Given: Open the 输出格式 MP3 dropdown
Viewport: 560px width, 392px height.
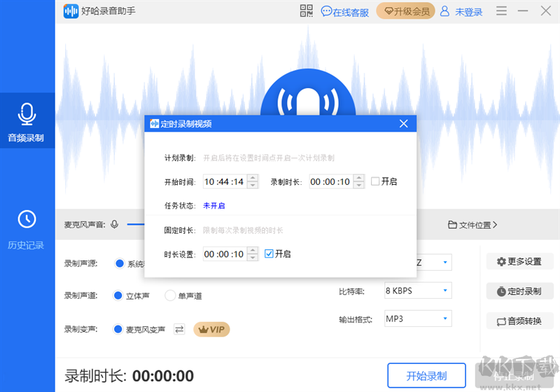Looking at the screenshot, I should (x=418, y=318).
